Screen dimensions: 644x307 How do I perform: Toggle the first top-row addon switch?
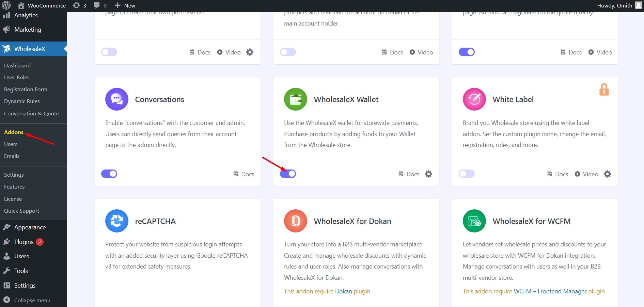click(x=109, y=52)
